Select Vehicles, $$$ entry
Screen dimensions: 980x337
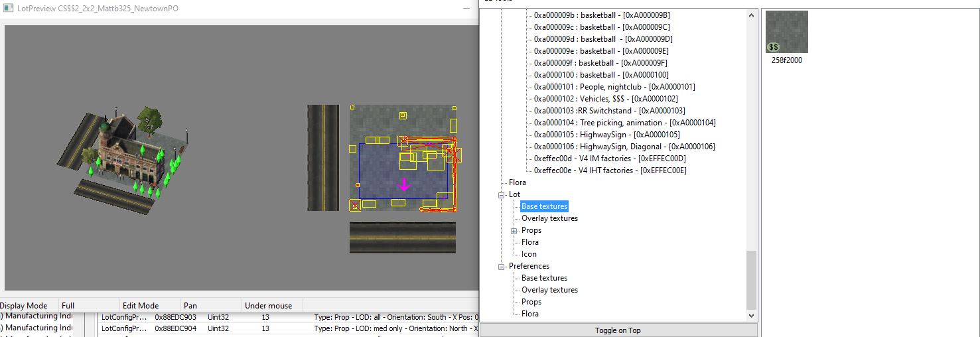[x=607, y=99]
